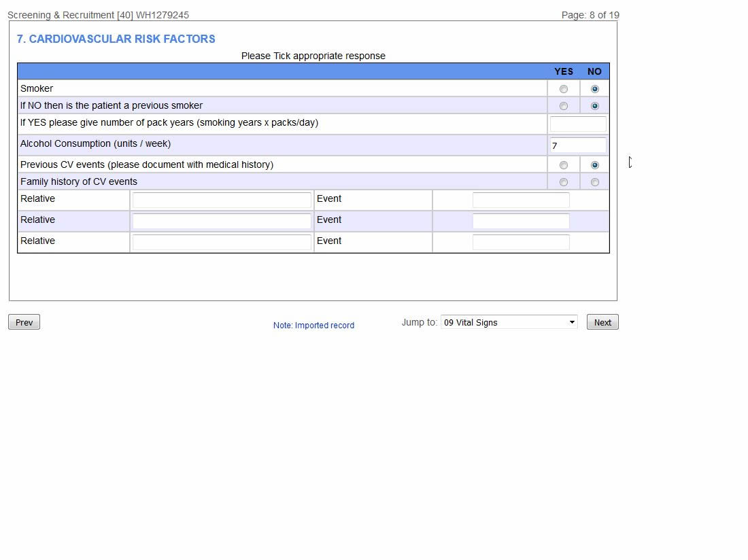
Task: Advance with the Next button
Action: [x=602, y=321]
